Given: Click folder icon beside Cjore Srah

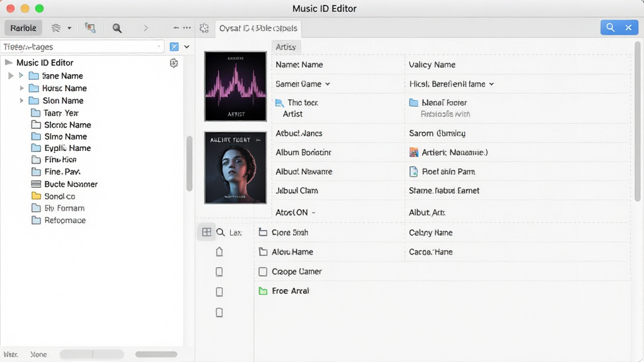Looking at the screenshot, I should tap(263, 233).
